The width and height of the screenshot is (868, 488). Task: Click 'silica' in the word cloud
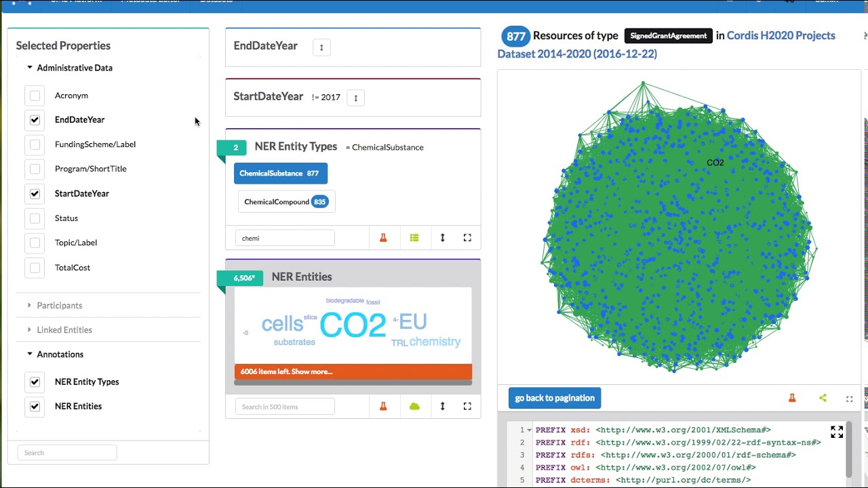[x=310, y=317]
